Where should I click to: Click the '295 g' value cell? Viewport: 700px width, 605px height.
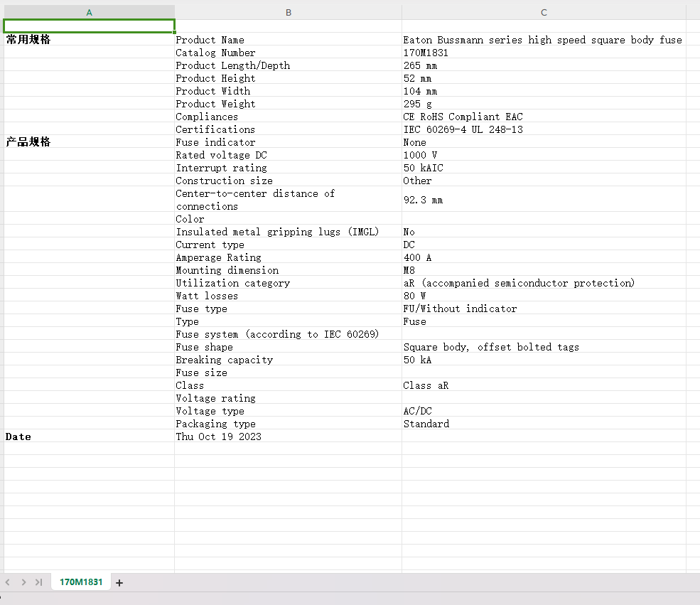544,104
